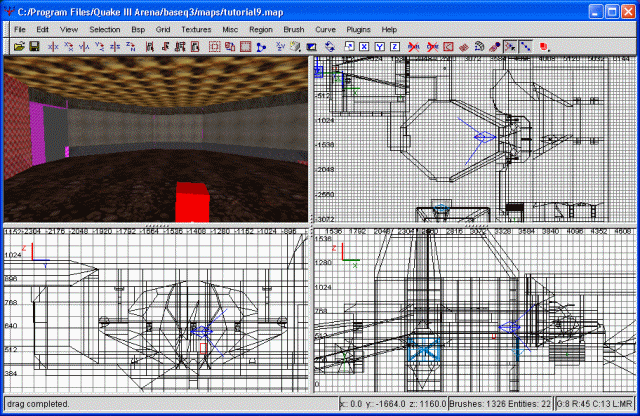
Task: Rotate selection around the X axis
Action: [x=69, y=47]
